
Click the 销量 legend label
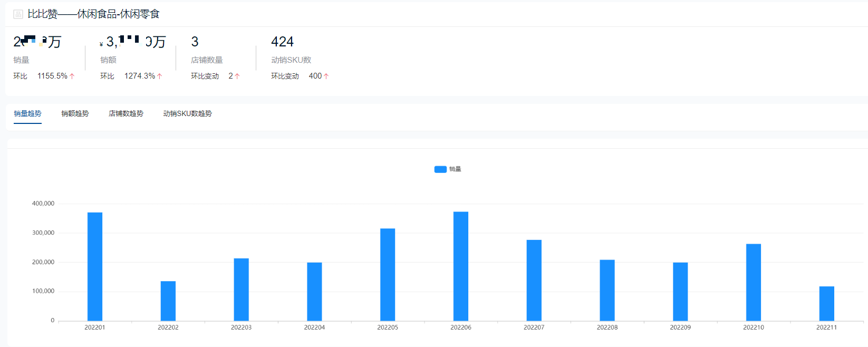coord(455,169)
